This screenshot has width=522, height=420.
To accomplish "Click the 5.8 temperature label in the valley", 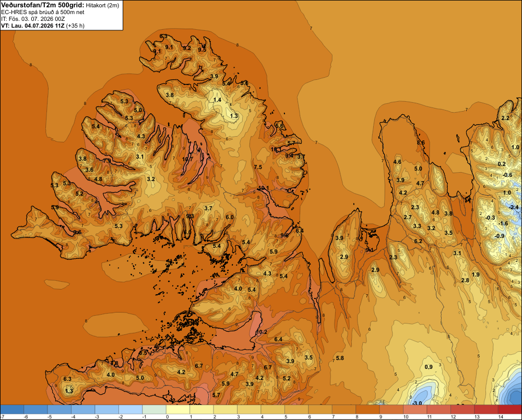I will pyautogui.click(x=340, y=358).
